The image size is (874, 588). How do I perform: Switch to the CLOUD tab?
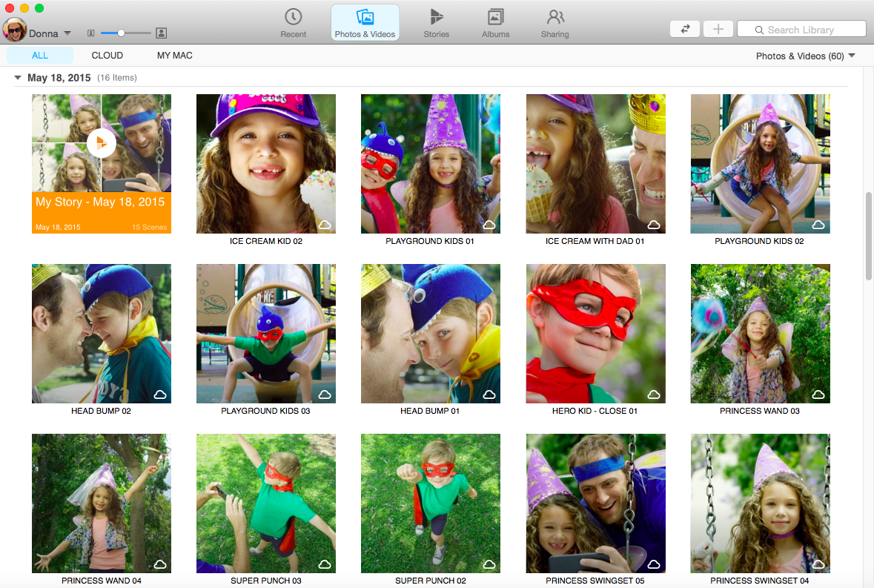(x=107, y=56)
